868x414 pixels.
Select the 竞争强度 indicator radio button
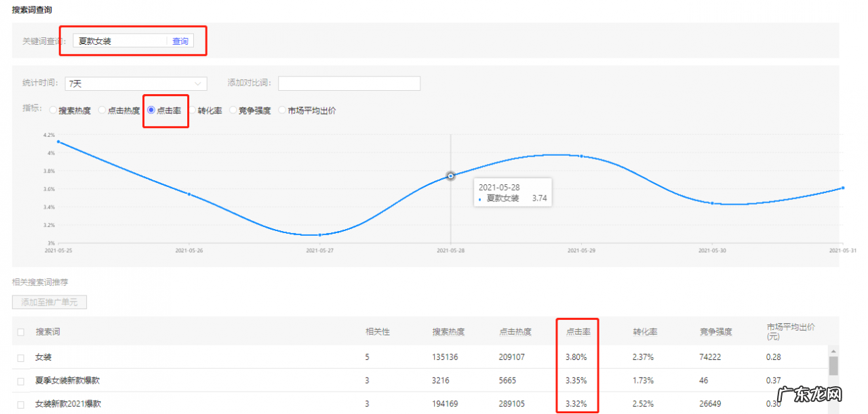pyautogui.click(x=233, y=110)
